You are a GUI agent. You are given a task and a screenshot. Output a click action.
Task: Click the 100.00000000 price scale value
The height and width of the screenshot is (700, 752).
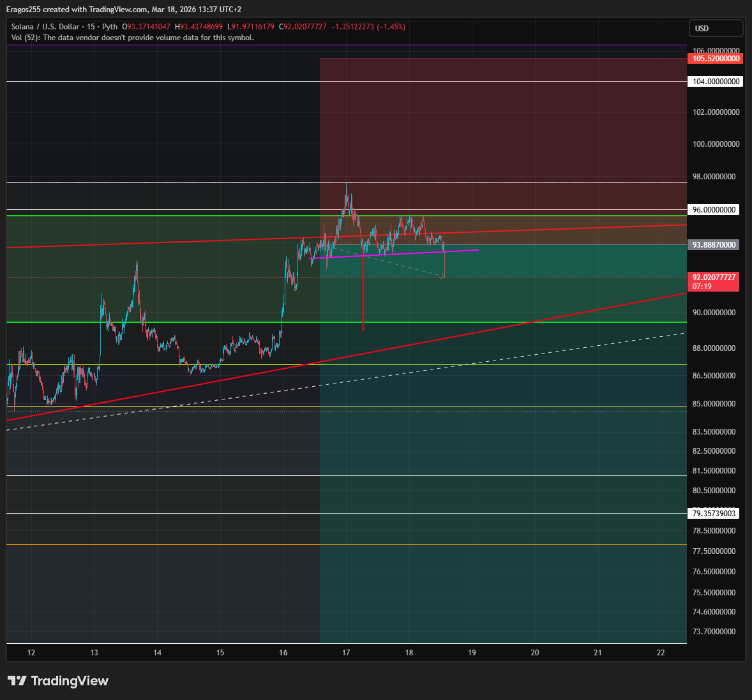click(716, 144)
